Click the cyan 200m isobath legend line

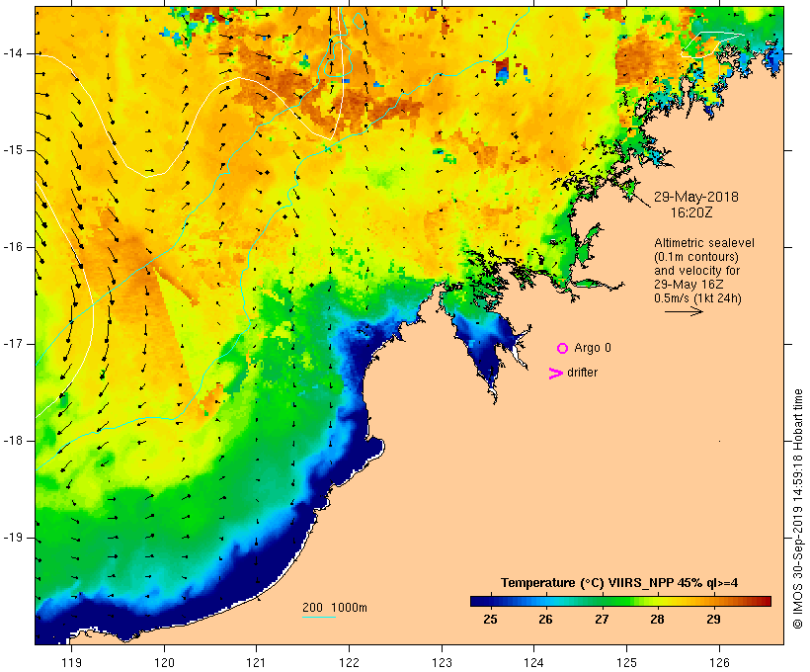tap(319, 617)
